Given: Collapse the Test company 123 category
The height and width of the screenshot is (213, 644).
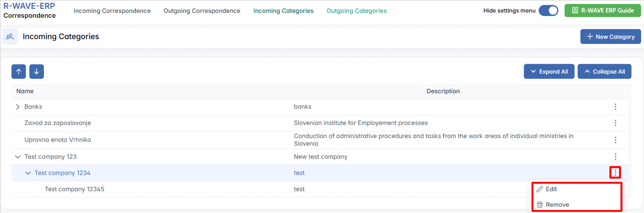Looking at the screenshot, I should point(18,157).
